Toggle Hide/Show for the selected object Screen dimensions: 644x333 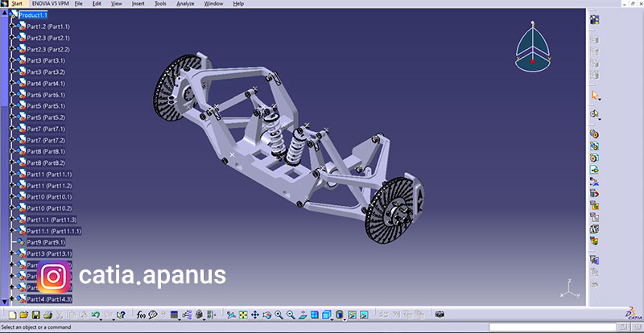click(352, 315)
